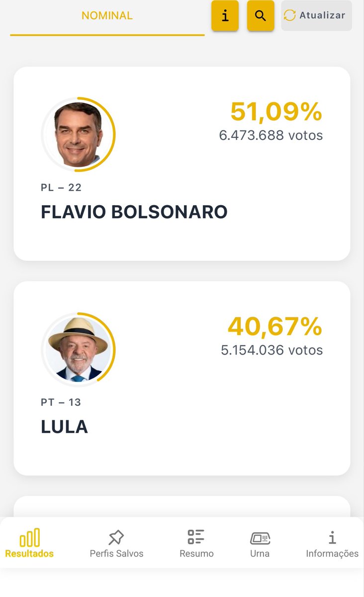The height and width of the screenshot is (597, 364).
Task: Click the yellow search magnifier button
Action: pyautogui.click(x=261, y=15)
